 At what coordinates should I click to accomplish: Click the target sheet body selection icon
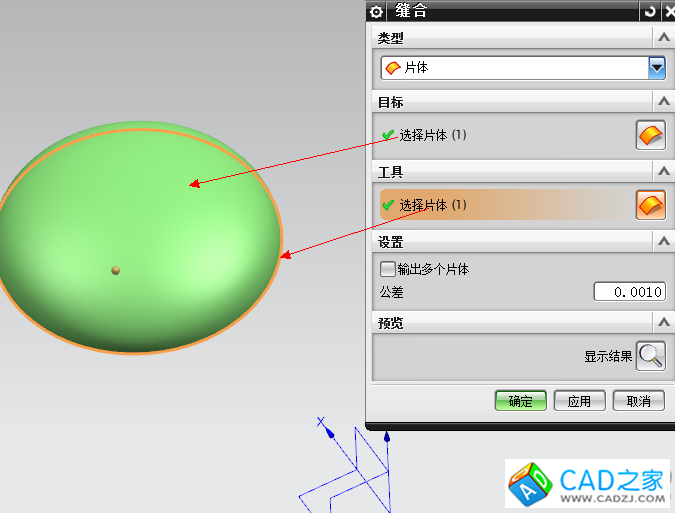650,135
